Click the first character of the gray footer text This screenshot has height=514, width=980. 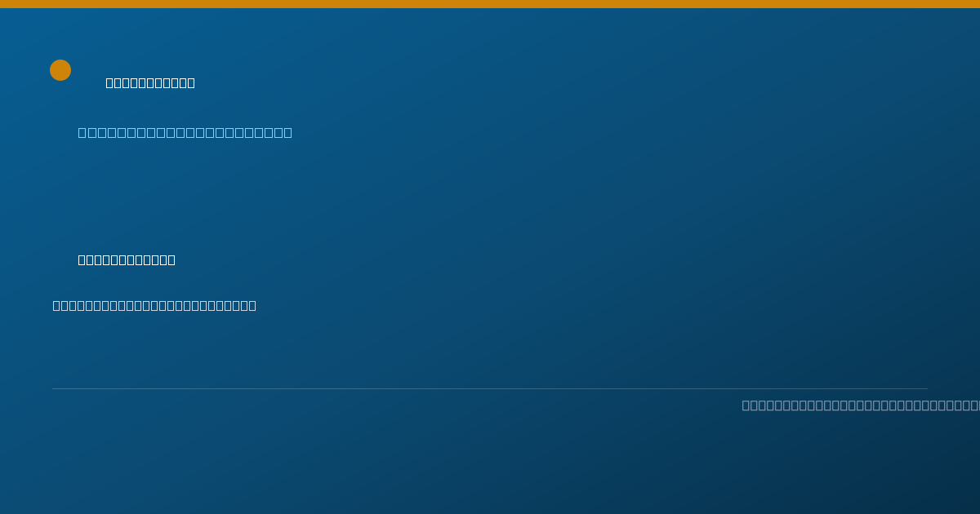746,405
